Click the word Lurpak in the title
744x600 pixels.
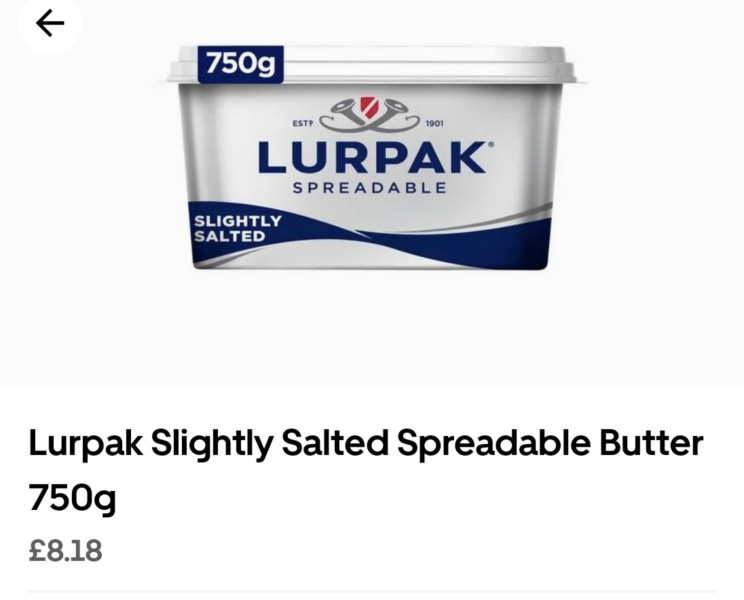85,445
